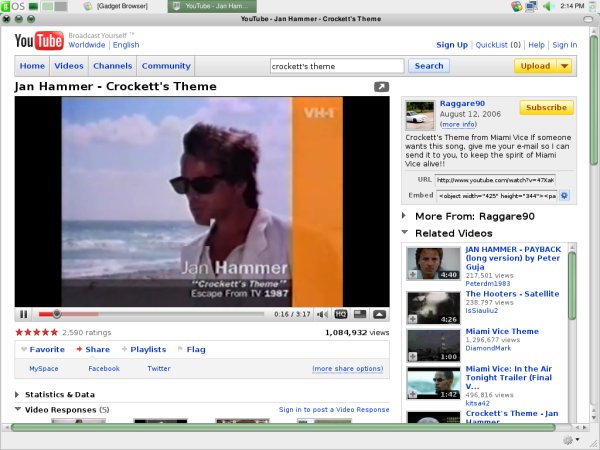Screen dimensions: 600x450
Task: Open the network tray icon
Action: pos(532,6)
